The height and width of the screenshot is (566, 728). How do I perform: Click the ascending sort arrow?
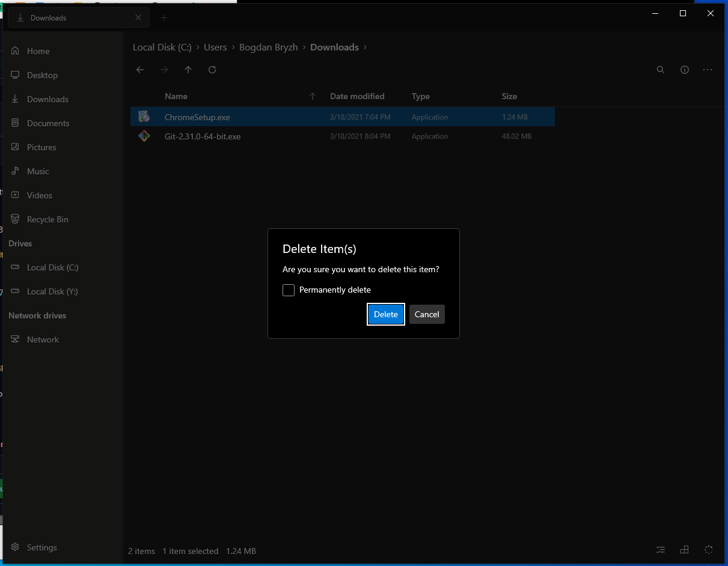(313, 96)
